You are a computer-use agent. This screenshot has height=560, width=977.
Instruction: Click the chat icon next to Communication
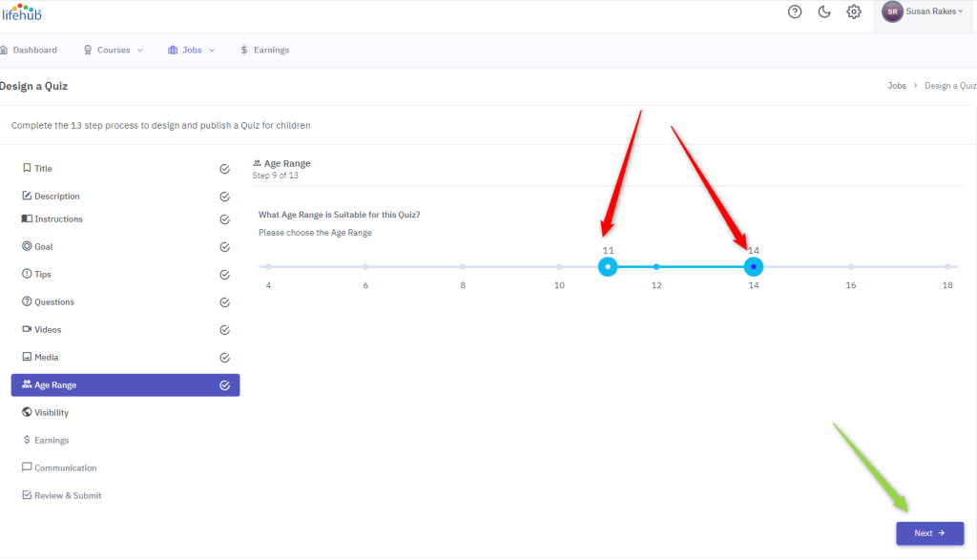(27, 467)
